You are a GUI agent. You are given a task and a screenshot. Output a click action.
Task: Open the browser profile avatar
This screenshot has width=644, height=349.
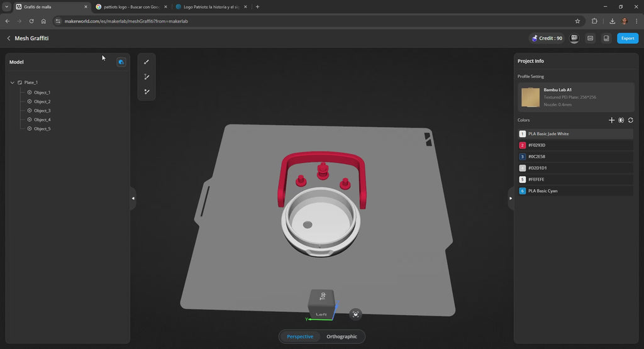point(625,21)
